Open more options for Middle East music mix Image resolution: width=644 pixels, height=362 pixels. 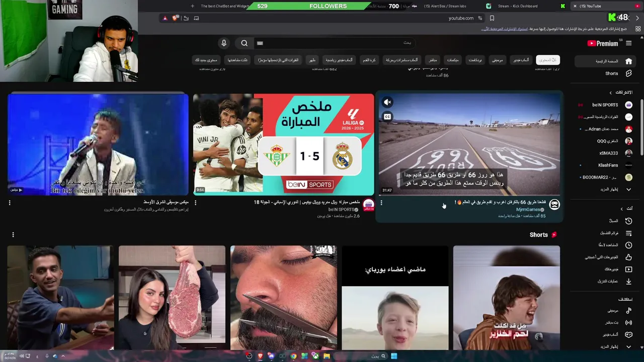pyautogui.click(x=10, y=203)
